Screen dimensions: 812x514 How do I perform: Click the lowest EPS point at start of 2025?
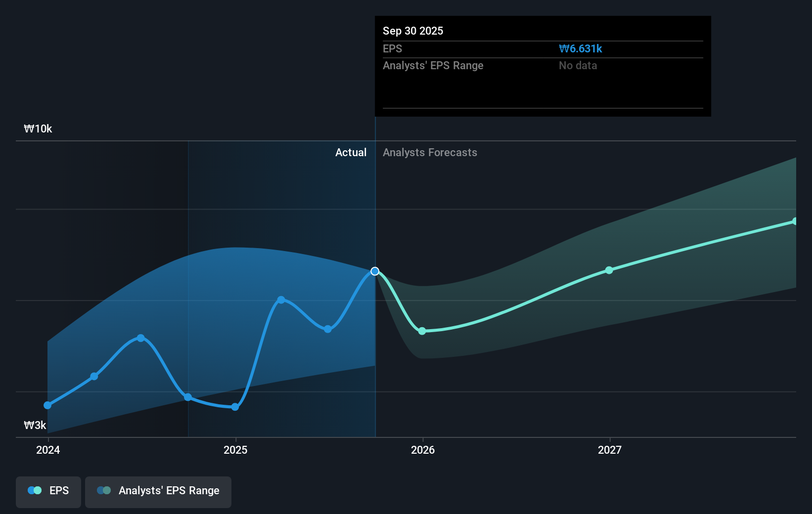pos(235,407)
